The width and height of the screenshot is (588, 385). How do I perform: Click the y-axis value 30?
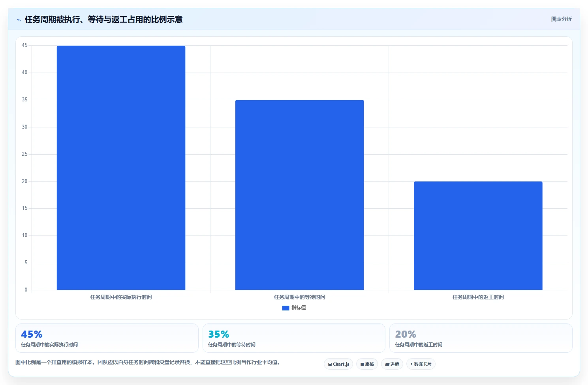24,127
